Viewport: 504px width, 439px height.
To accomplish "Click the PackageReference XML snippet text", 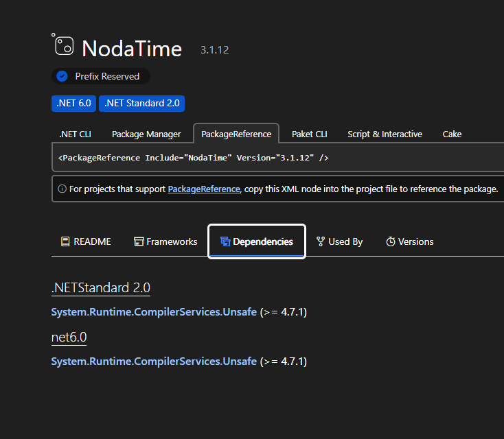I will [x=193, y=158].
